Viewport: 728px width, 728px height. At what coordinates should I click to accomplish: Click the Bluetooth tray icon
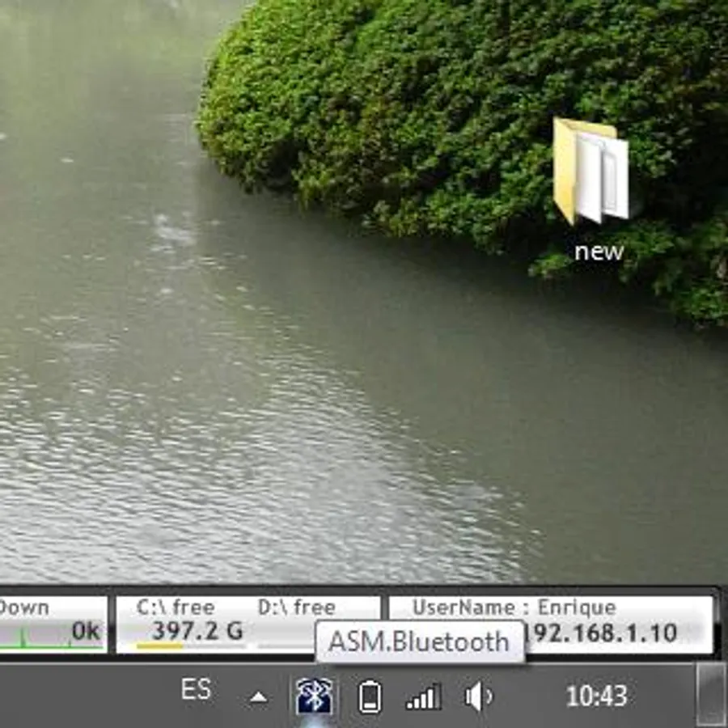click(x=315, y=696)
